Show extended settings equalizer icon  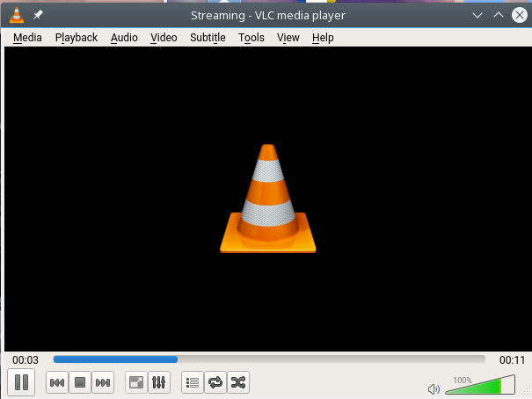click(159, 382)
